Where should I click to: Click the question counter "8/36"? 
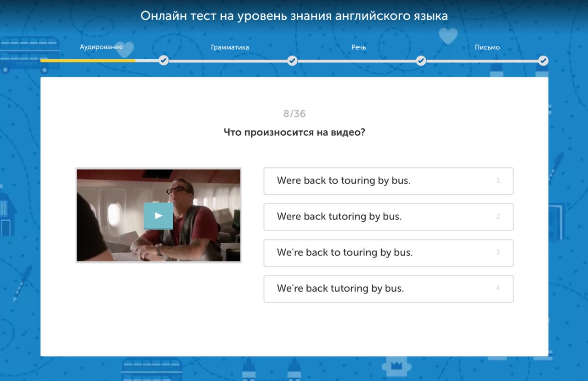click(294, 114)
